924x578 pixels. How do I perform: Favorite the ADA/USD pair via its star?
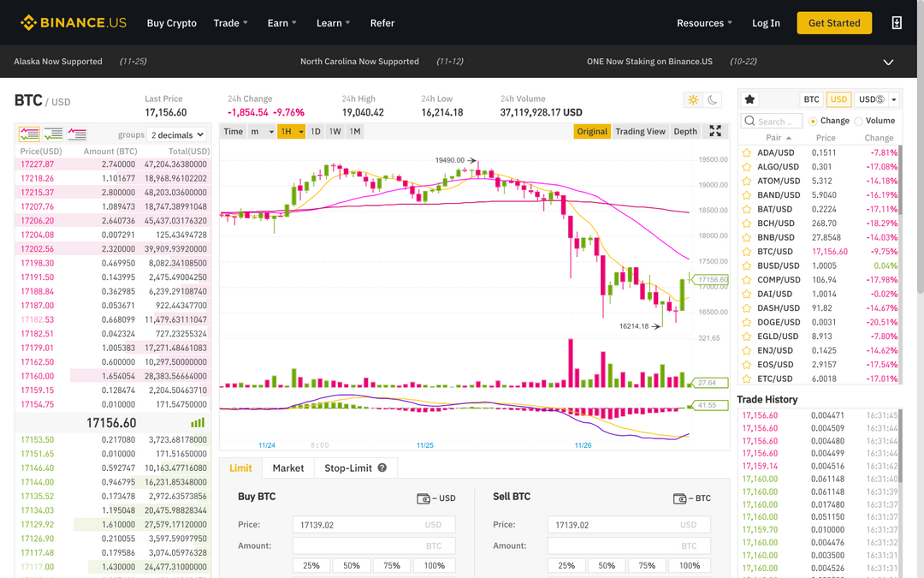748,152
